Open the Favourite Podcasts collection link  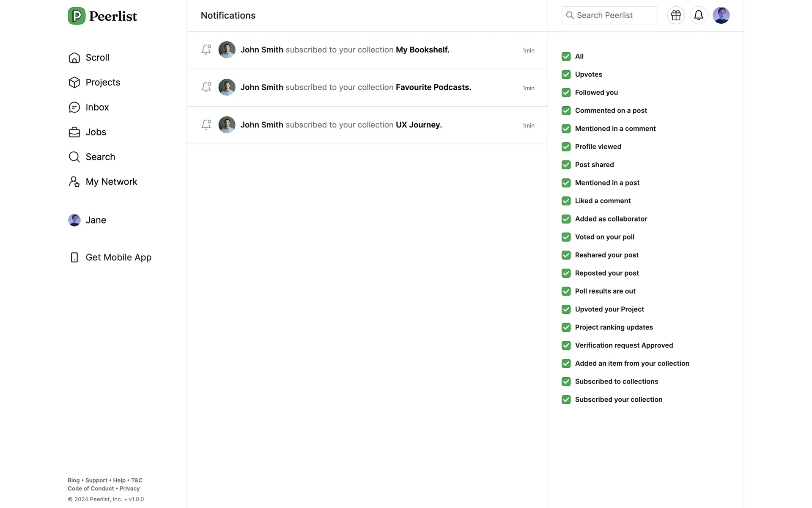point(433,87)
